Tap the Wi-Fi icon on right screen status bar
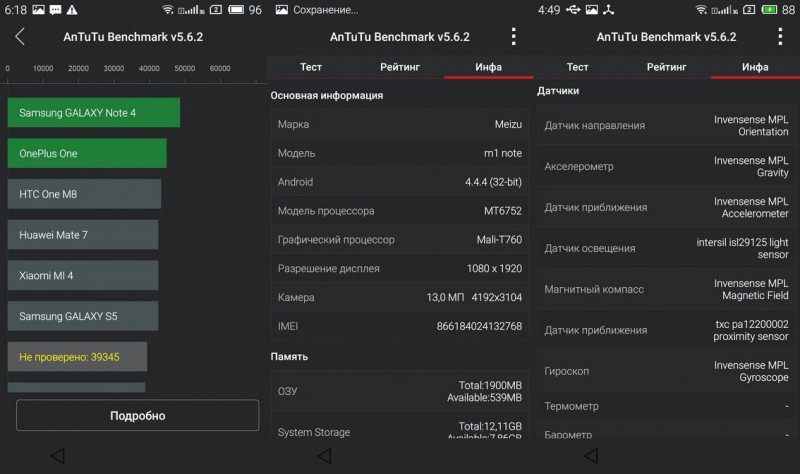 click(701, 10)
